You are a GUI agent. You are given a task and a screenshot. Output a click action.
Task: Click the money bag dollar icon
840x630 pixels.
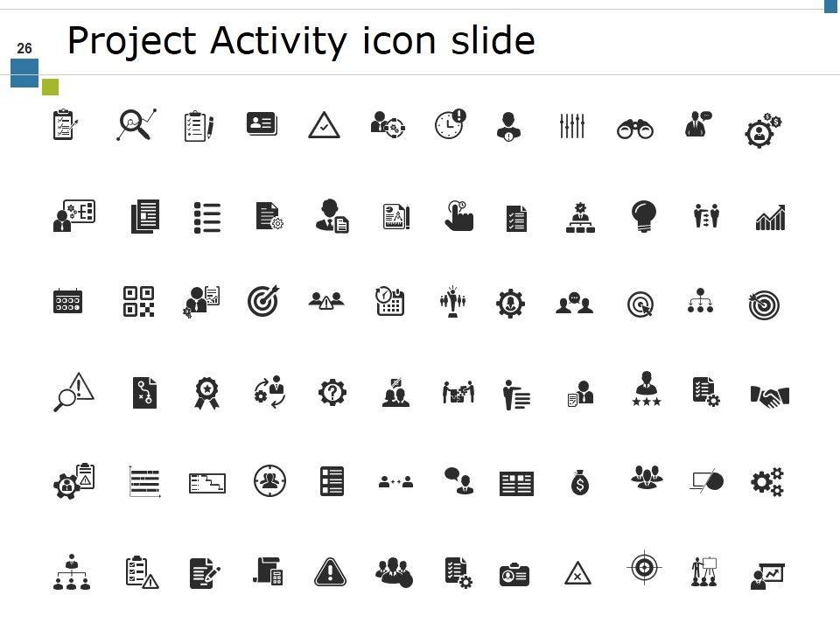[579, 482]
